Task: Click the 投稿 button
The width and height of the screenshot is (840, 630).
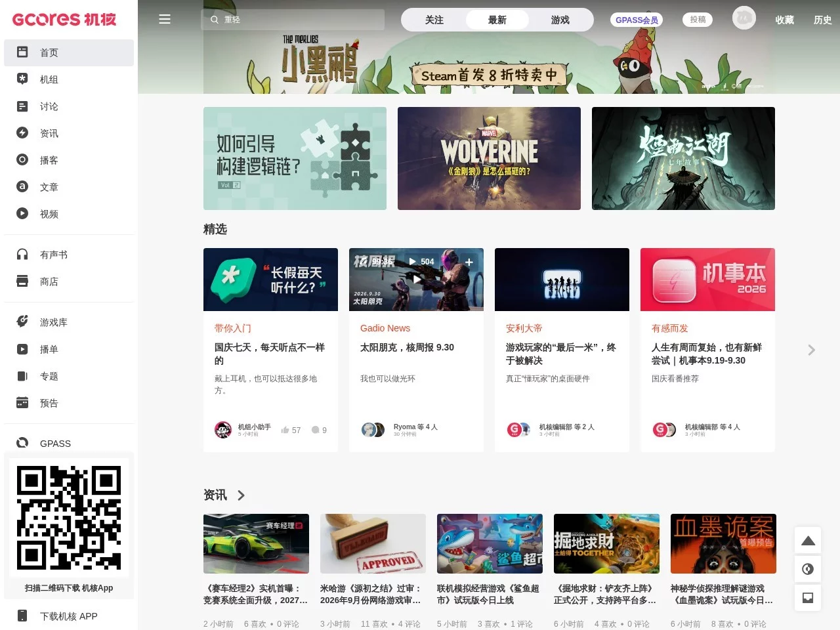Action: click(x=698, y=20)
